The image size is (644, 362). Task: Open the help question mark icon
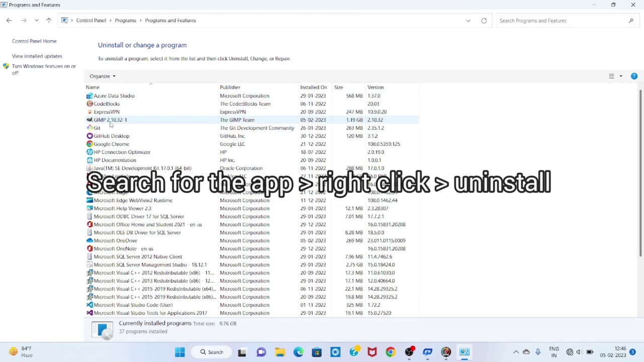pyautogui.click(x=634, y=76)
